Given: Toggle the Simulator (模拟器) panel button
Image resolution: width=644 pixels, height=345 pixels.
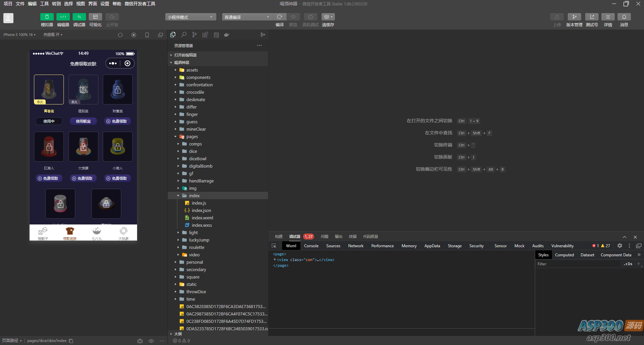Looking at the screenshot, I should [x=47, y=17].
